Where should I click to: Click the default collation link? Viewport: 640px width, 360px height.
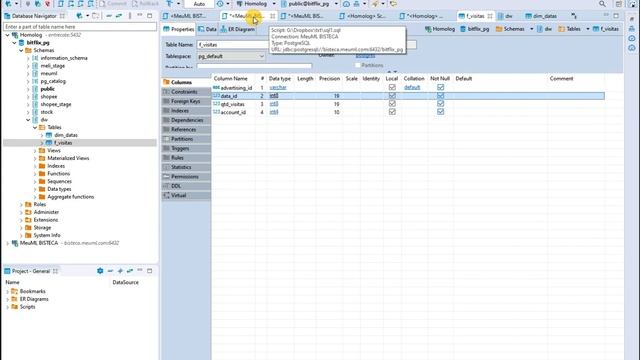(x=412, y=87)
